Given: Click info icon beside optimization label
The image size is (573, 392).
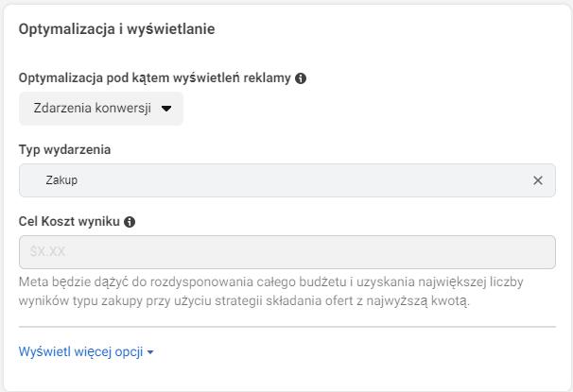Looking at the screenshot, I should tap(301, 78).
